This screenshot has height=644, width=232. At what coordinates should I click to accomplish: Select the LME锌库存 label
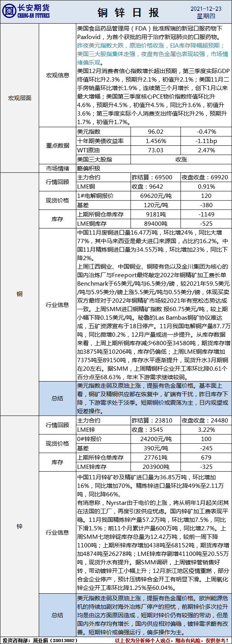pyautogui.click(x=92, y=467)
